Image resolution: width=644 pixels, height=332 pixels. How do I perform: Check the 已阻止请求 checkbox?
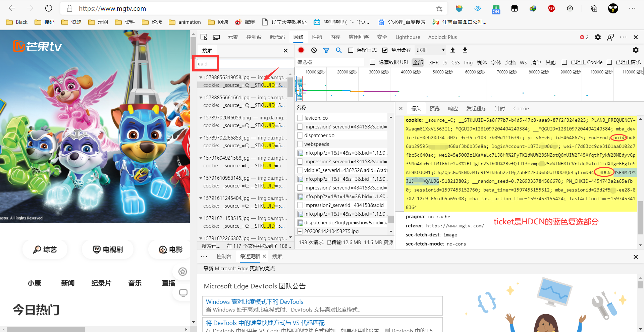click(609, 62)
